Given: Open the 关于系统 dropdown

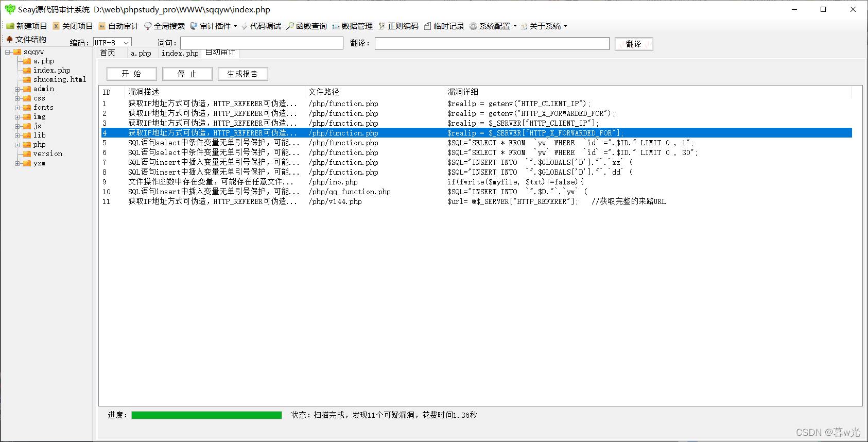Looking at the screenshot, I should pyautogui.click(x=544, y=26).
